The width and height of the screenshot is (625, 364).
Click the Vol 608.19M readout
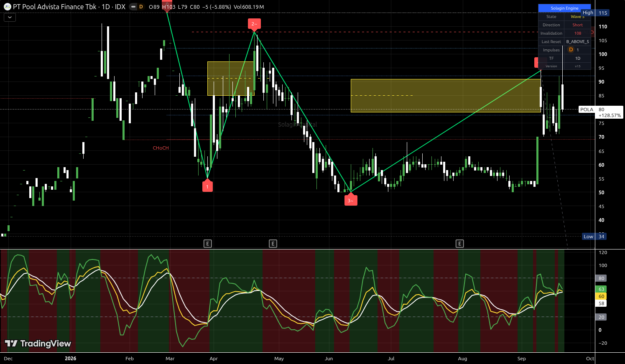coord(249,7)
